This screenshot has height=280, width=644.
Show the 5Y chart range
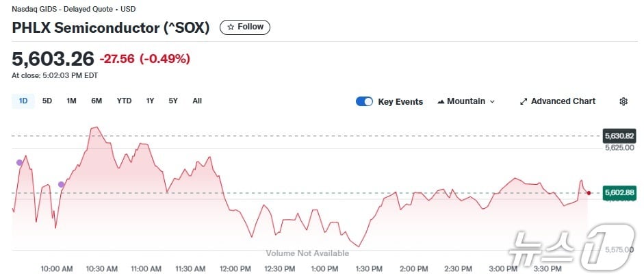click(173, 101)
